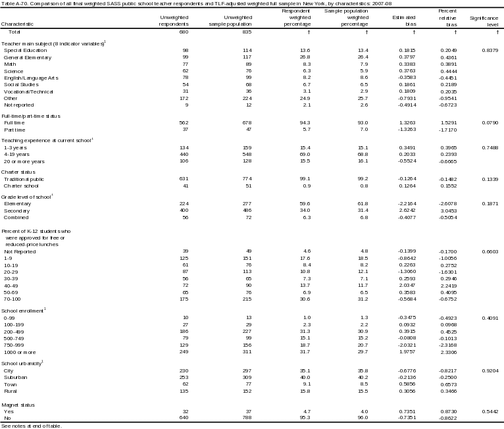Click the 'Significance level' column header
This screenshot has width=504, height=429.
tap(484, 21)
